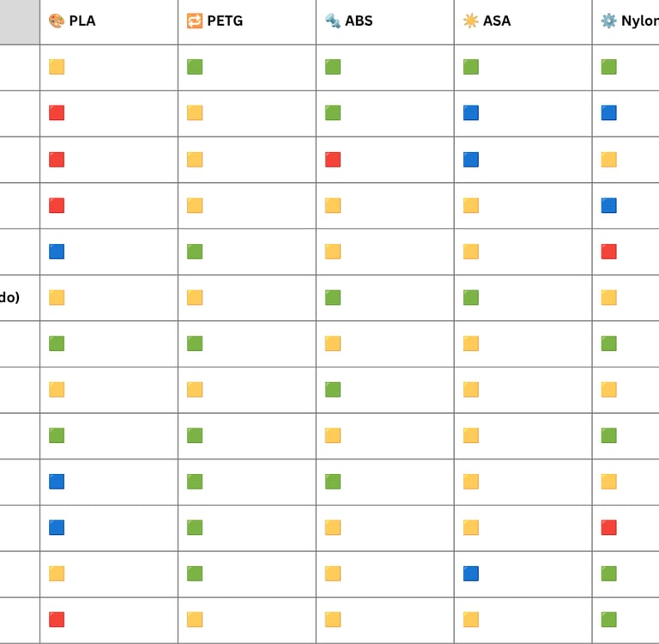659x644 pixels.
Task: Click the gear icon beside Nylon
Action: (608, 21)
